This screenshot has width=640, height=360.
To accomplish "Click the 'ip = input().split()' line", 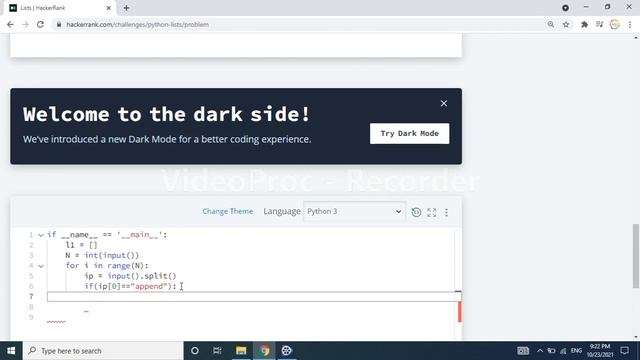I will 130,276.
